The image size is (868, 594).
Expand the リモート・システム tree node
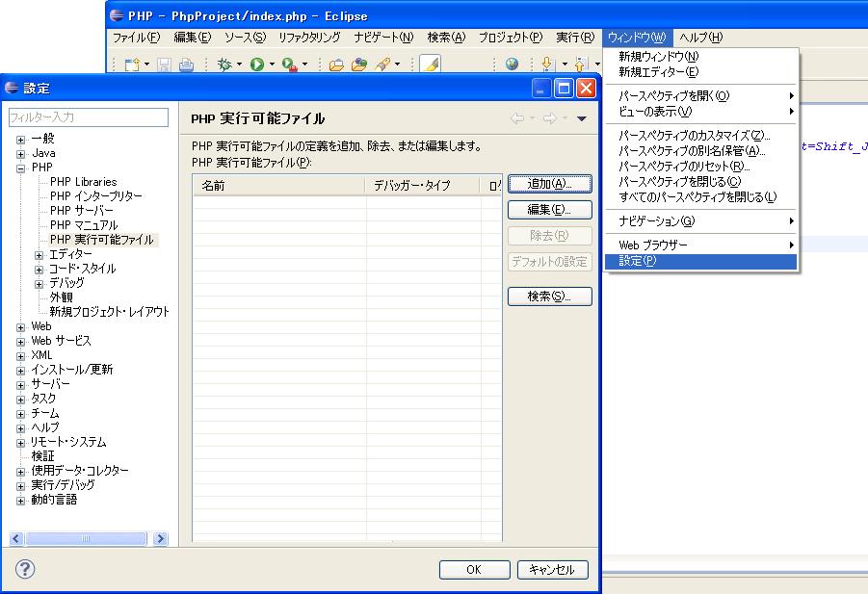[20, 443]
